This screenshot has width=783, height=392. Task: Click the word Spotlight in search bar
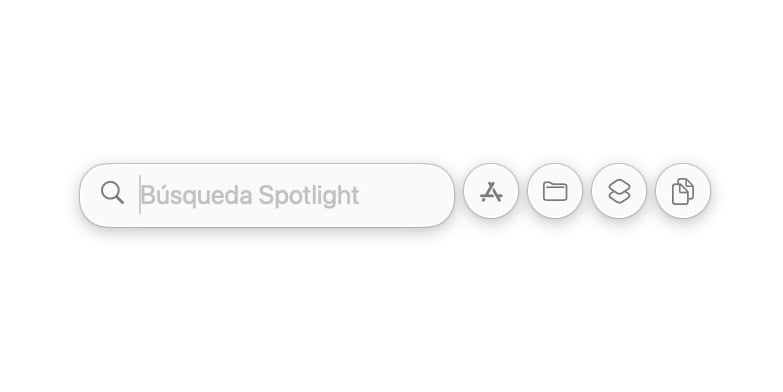pos(309,195)
